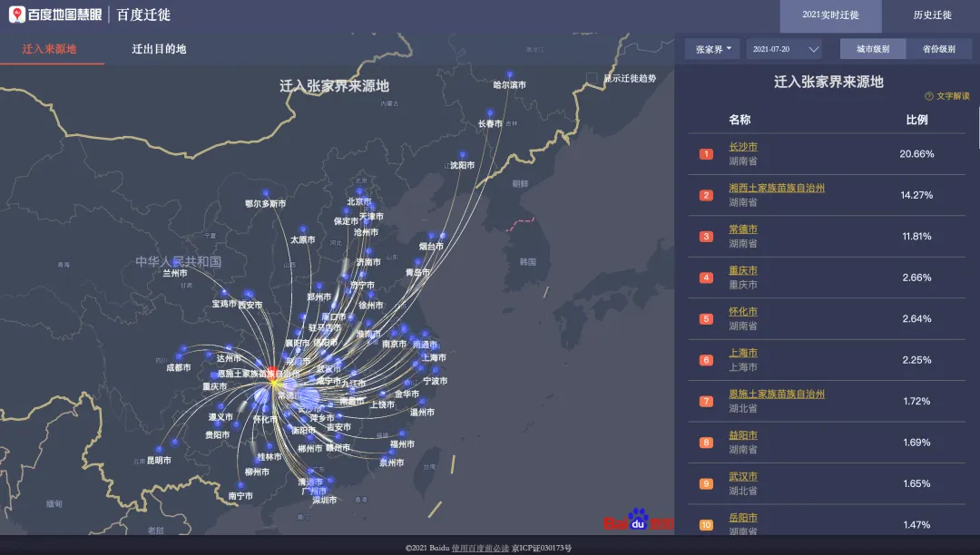Click the 宁波市 map label

click(435, 381)
